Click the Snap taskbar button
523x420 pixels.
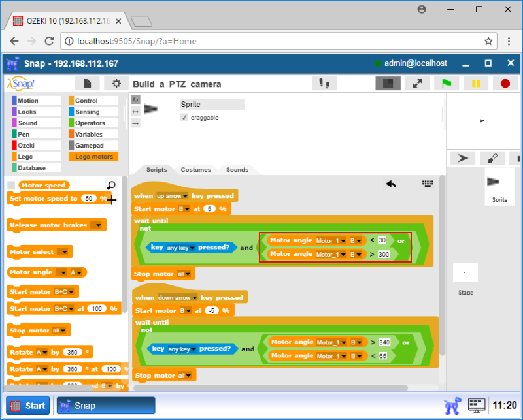pos(106,406)
